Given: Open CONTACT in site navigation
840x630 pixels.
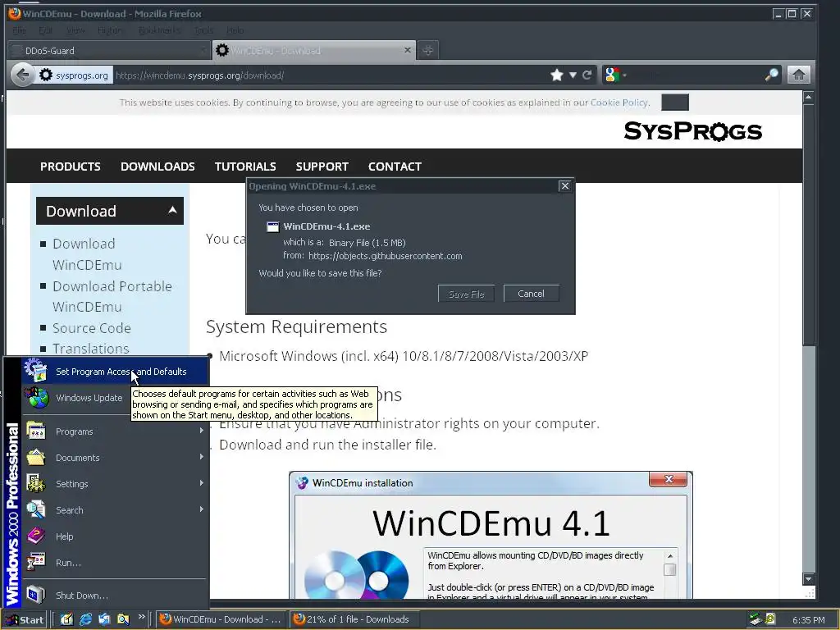Looking at the screenshot, I should point(395,167).
